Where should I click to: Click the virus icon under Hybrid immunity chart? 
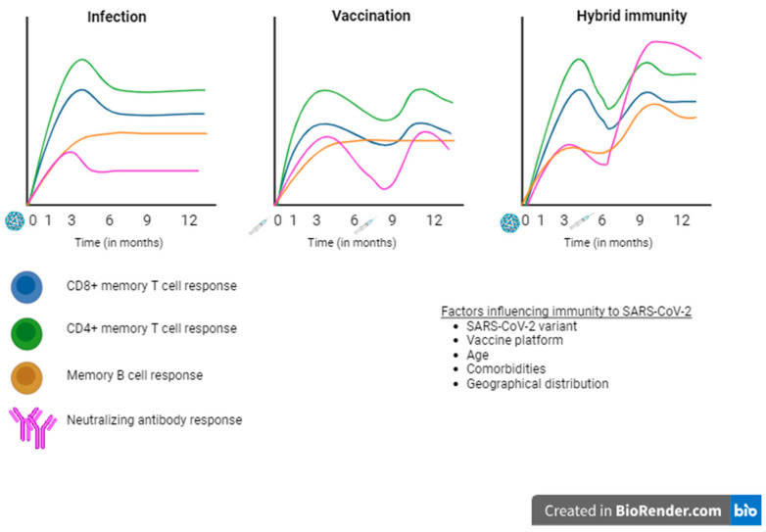510,223
